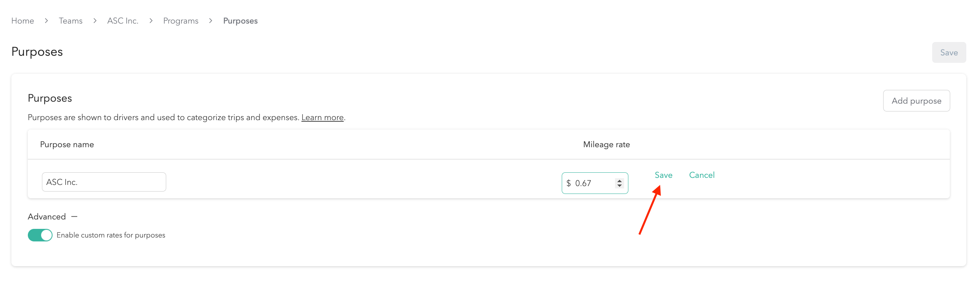Viewport: 980px width, 285px height.
Task: Navigate to Teams breadcrumb link
Action: pyautogui.click(x=71, y=21)
